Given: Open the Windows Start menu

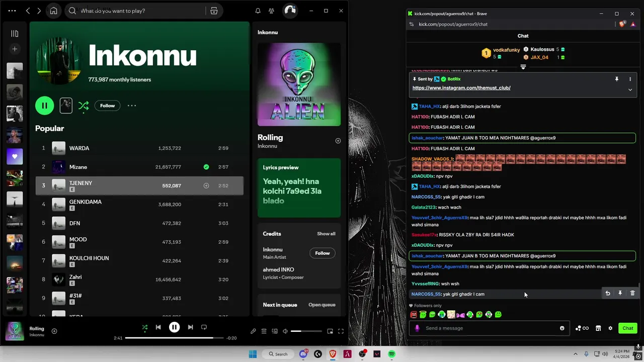Looking at the screenshot, I should click(253, 354).
